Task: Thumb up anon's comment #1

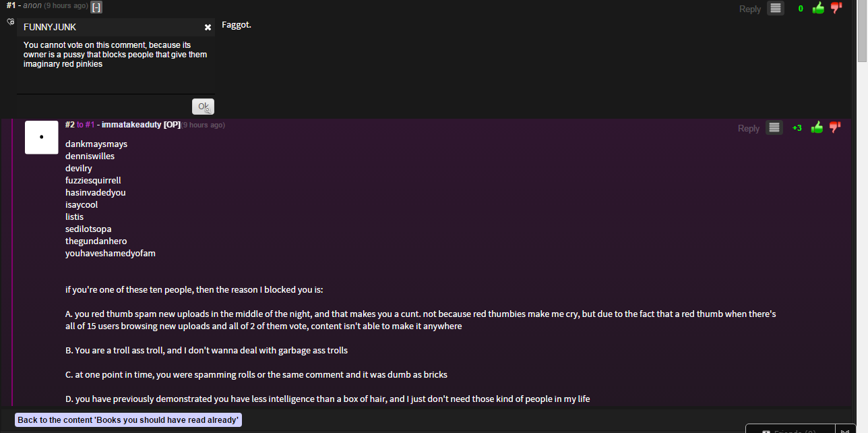Action: (x=818, y=8)
